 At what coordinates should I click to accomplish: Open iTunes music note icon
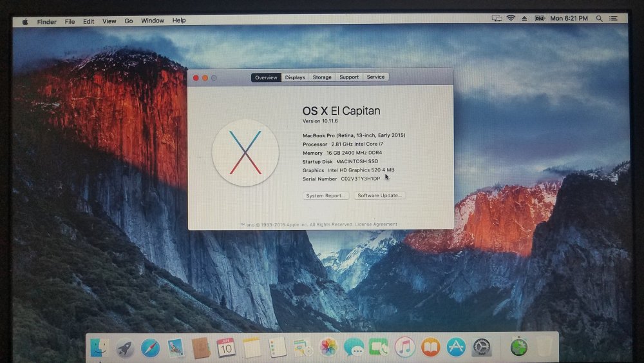pyautogui.click(x=404, y=348)
